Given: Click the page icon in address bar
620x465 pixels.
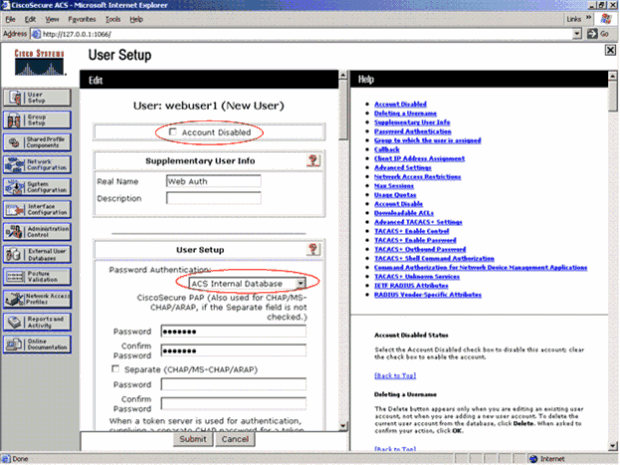Looking at the screenshot, I should (36, 34).
